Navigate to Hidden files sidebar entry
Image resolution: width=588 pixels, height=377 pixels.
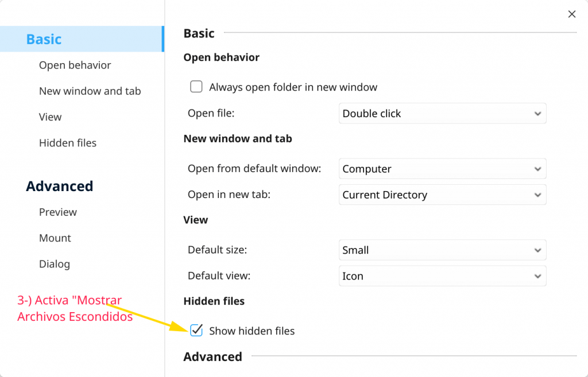point(68,143)
